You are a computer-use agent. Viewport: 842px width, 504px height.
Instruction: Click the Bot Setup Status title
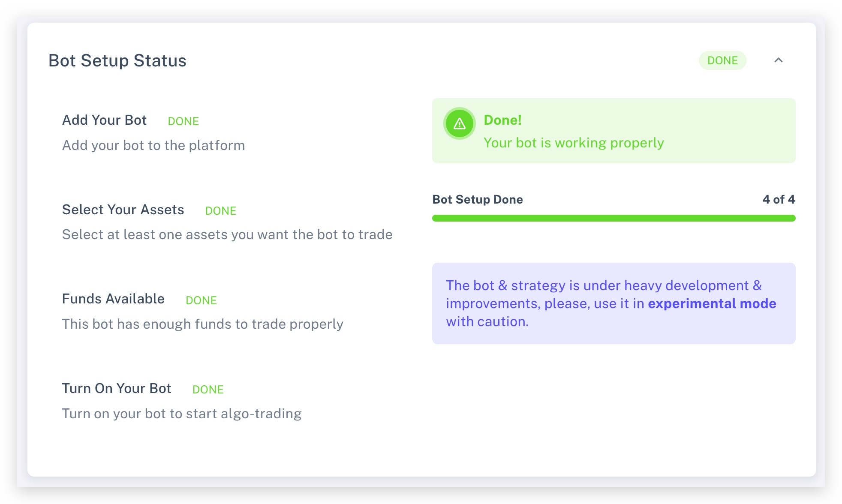point(117,60)
